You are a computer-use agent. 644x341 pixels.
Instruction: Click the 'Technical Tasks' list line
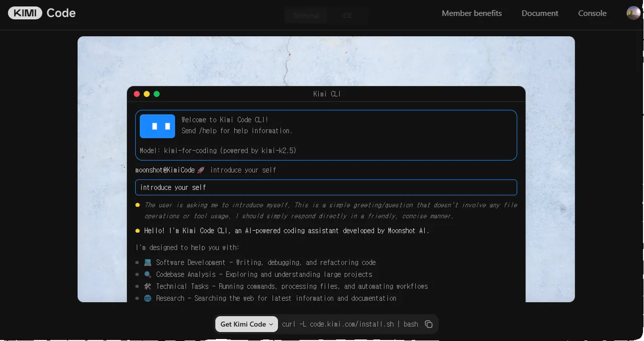tap(292, 286)
